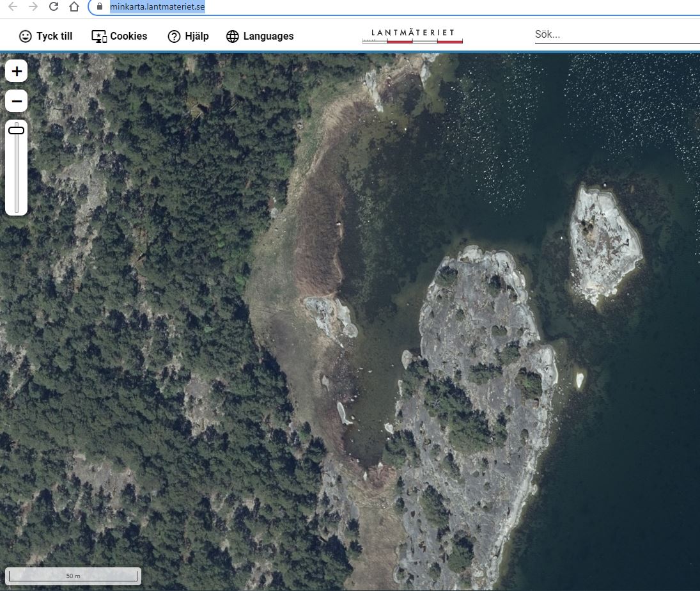The height and width of the screenshot is (591, 700).
Task: Zoom in with the plus button
Action: (x=16, y=71)
